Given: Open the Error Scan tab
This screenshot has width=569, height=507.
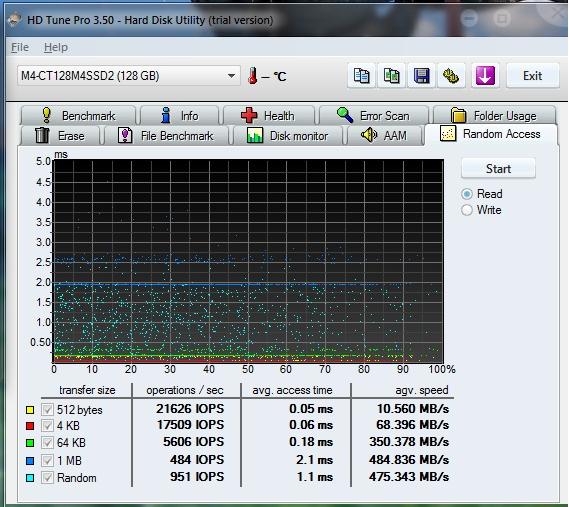Looking at the screenshot, I should 374,116.
